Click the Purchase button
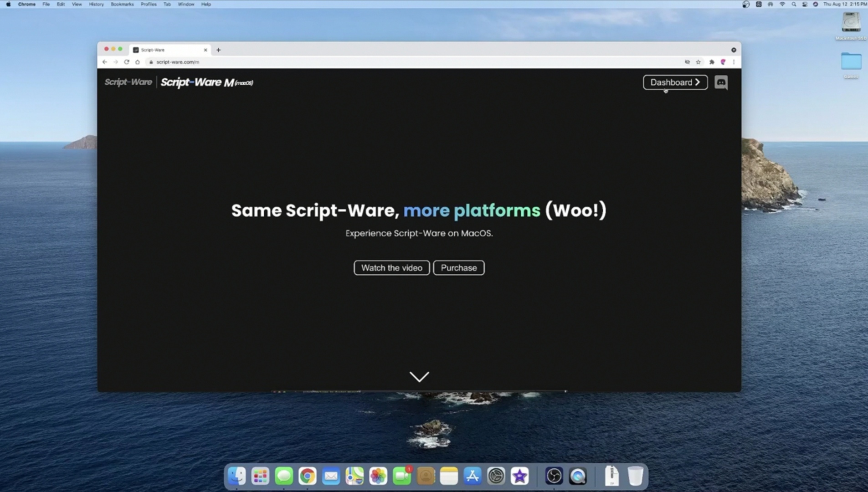The height and width of the screenshot is (492, 868). click(459, 268)
